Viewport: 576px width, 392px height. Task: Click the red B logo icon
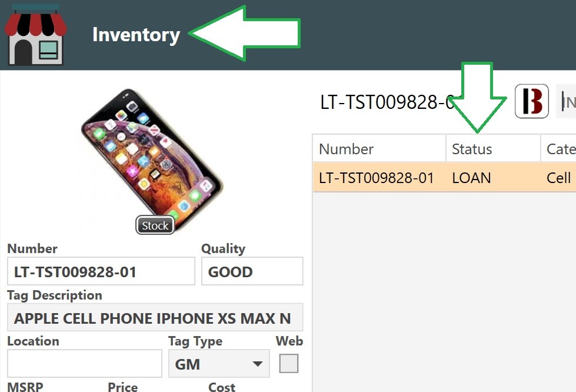(531, 101)
